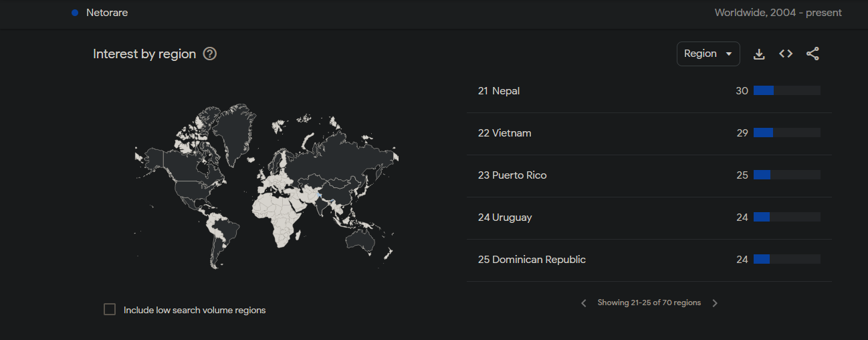This screenshot has height=340, width=868.
Task: Open the Puerto Rico region entry
Action: pos(649,175)
